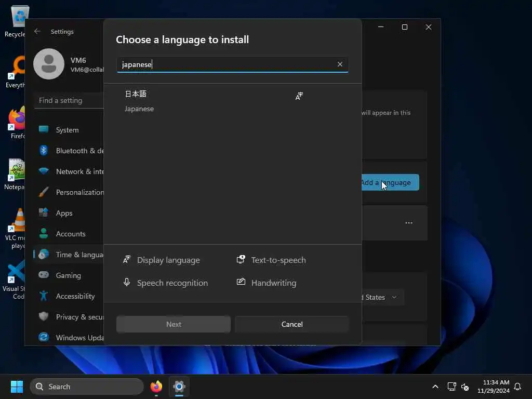Open the notifications bell icon
Image resolution: width=532 pixels, height=399 pixels.
[517, 387]
